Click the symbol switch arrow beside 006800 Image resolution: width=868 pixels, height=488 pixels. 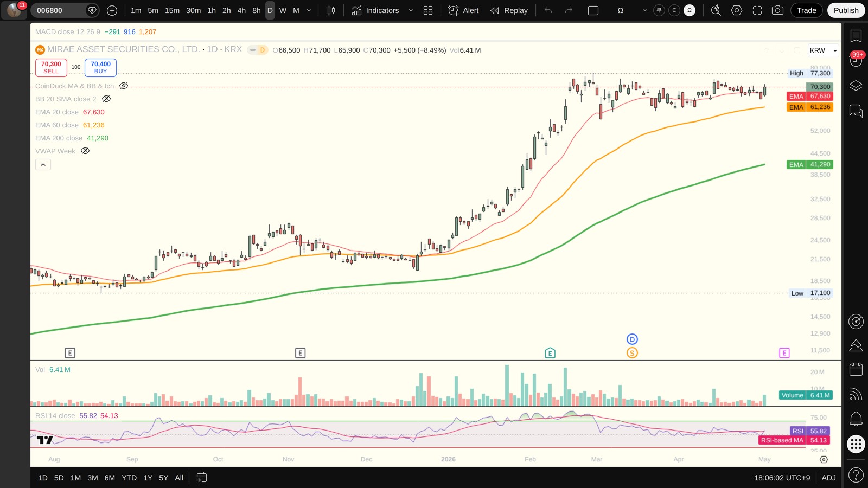pyautogui.click(x=92, y=10)
